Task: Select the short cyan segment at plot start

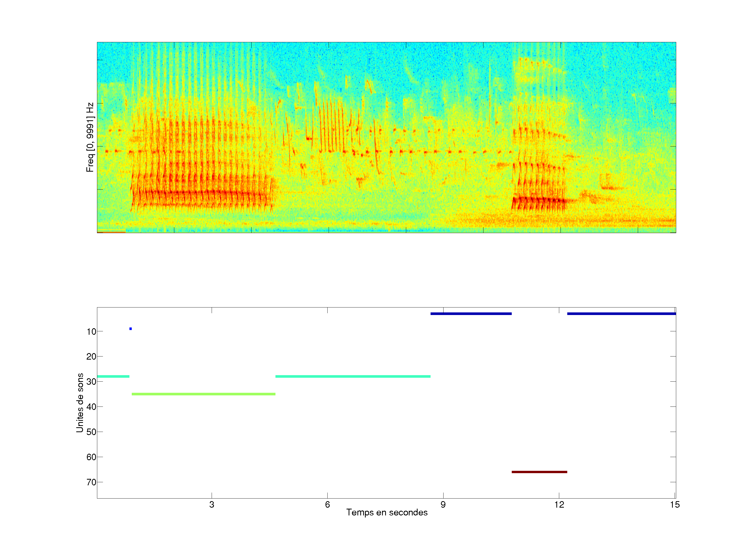Action: (x=113, y=376)
